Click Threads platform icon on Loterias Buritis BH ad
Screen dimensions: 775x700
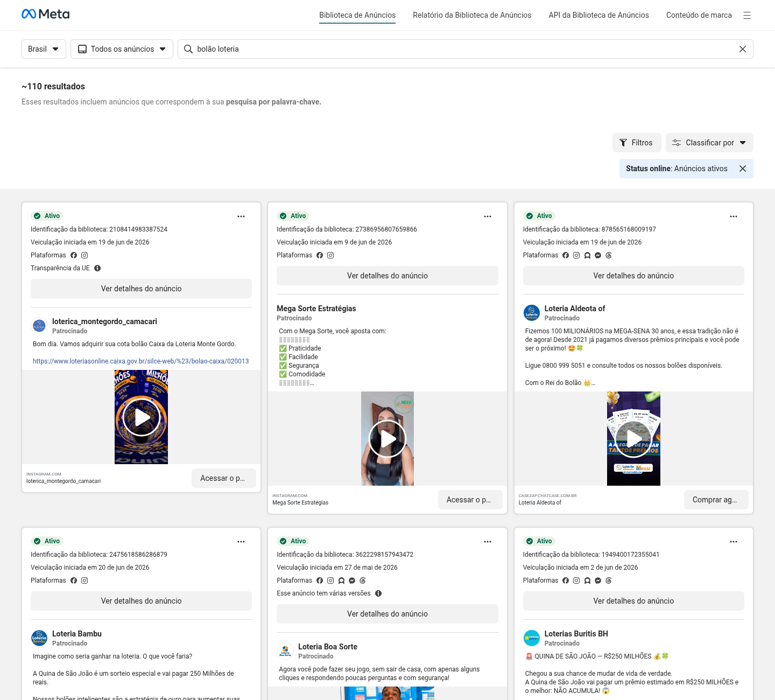click(x=609, y=580)
